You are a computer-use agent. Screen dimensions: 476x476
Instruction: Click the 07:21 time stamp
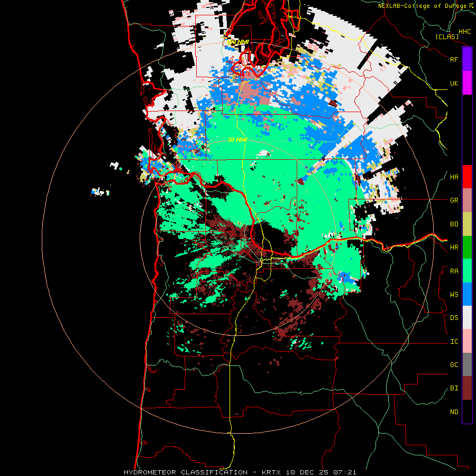(344, 472)
